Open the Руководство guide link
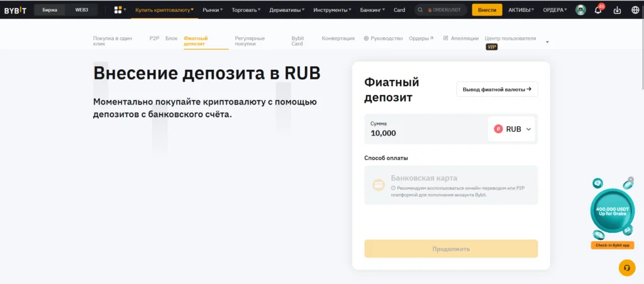 (x=383, y=38)
